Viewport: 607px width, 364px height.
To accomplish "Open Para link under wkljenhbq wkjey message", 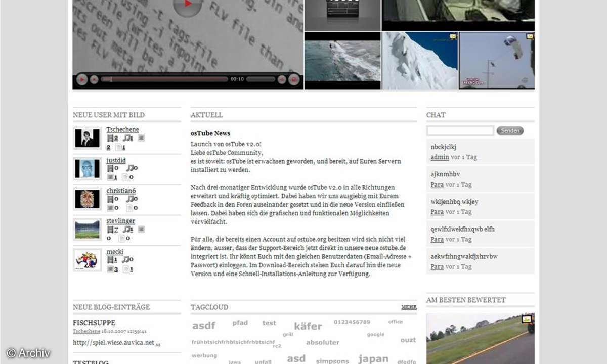I will pyautogui.click(x=437, y=212).
